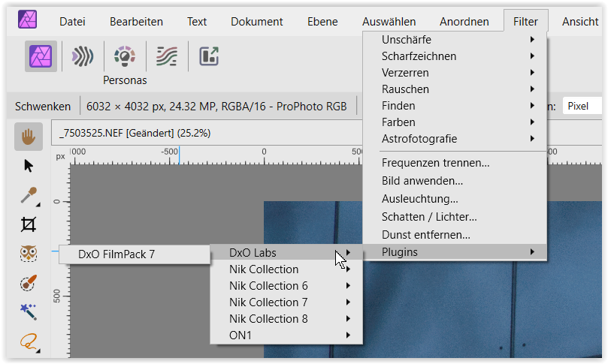
Task: Open the Ebene menu
Action: point(322,22)
